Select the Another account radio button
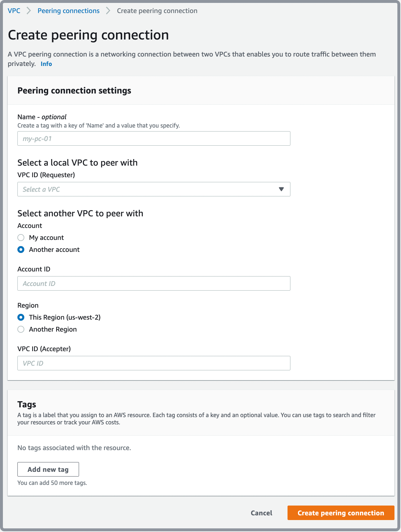The image size is (401, 532). 21,249
